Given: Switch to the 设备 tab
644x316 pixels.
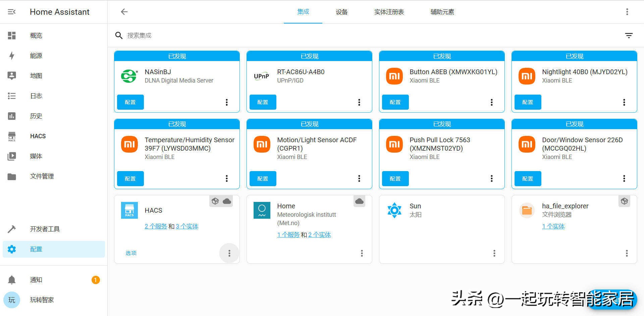Looking at the screenshot, I should [342, 12].
